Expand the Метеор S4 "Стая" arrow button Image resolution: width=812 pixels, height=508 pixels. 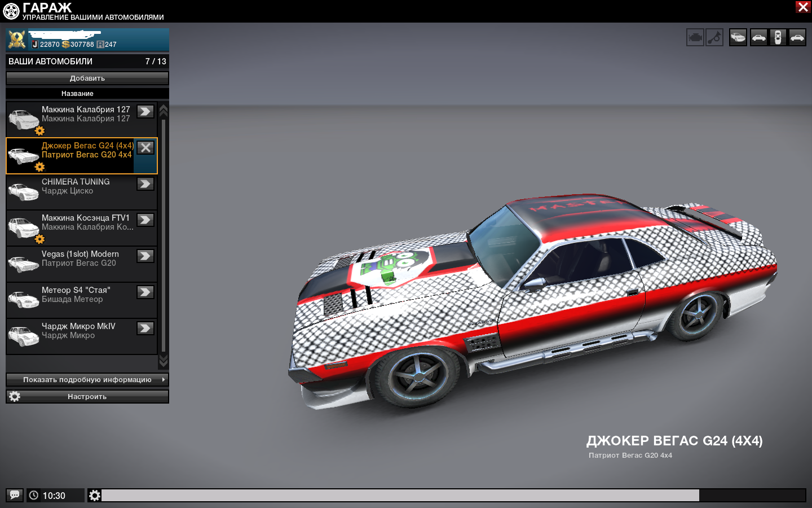point(145,292)
